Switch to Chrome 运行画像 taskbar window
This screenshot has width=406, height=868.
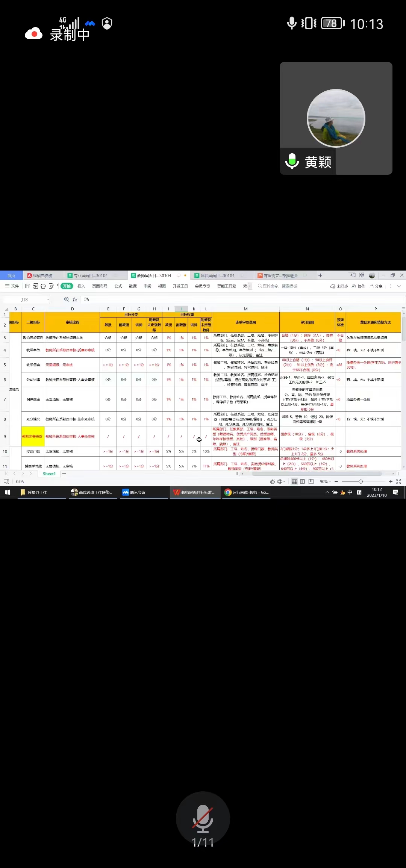(247, 492)
